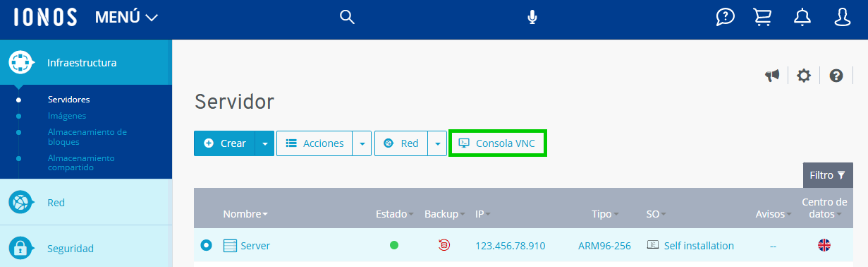
Task: Click the UK flag datacenter icon
Action: click(824, 245)
